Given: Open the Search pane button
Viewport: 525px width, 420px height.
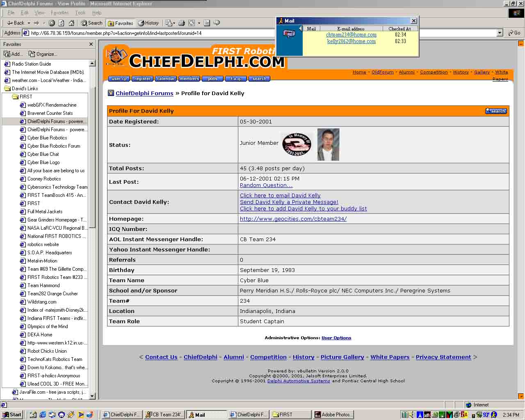Looking at the screenshot, I should pyautogui.click(x=91, y=23).
